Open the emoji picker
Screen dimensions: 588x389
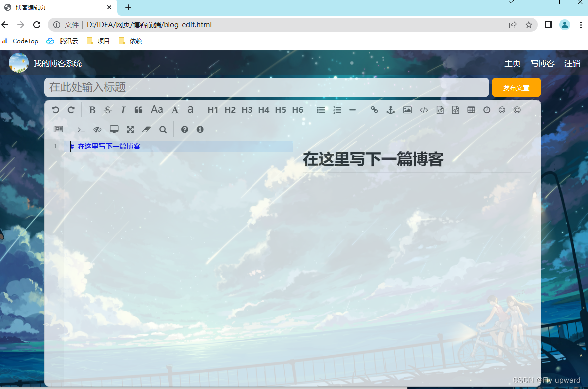502,110
